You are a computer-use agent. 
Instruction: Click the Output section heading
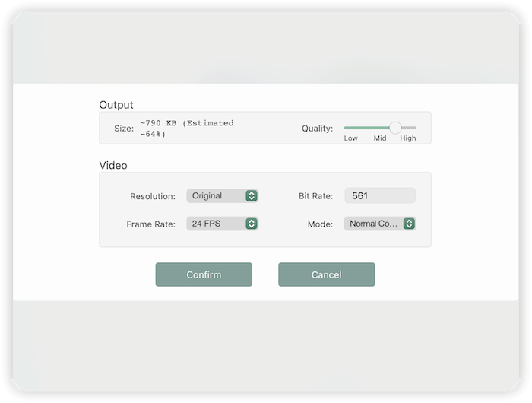point(116,105)
